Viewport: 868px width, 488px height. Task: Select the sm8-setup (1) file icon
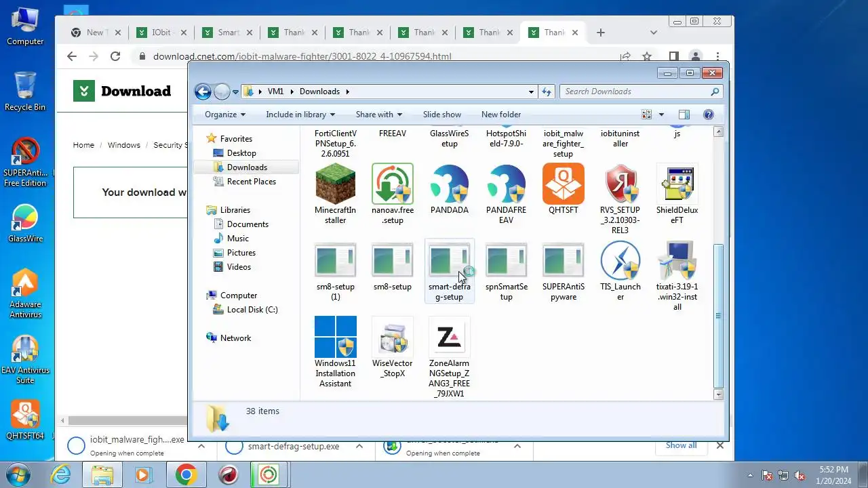point(335,260)
